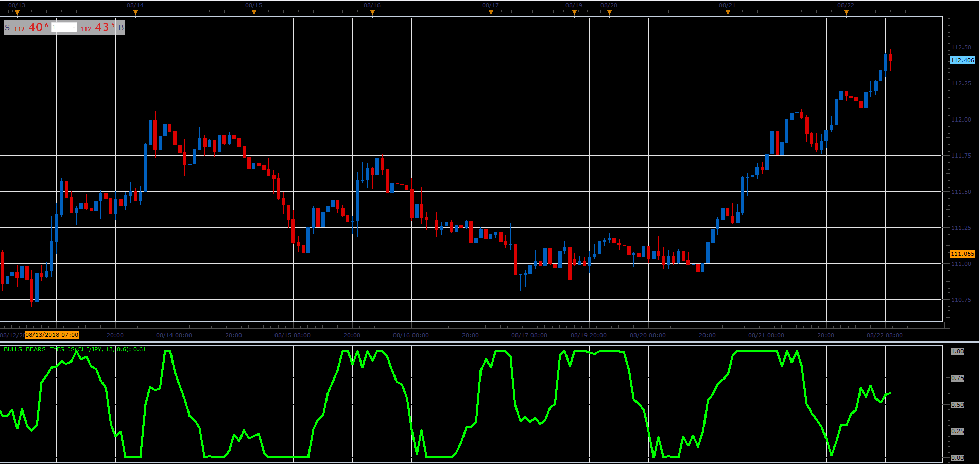Select the BULLS_BEARS_EYES_JS indicator label
Screen dimensions: 980x464
point(75,349)
